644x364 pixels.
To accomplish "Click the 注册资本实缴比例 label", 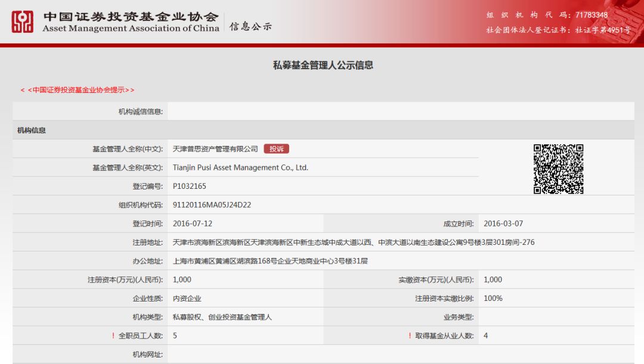I will pyautogui.click(x=444, y=298).
